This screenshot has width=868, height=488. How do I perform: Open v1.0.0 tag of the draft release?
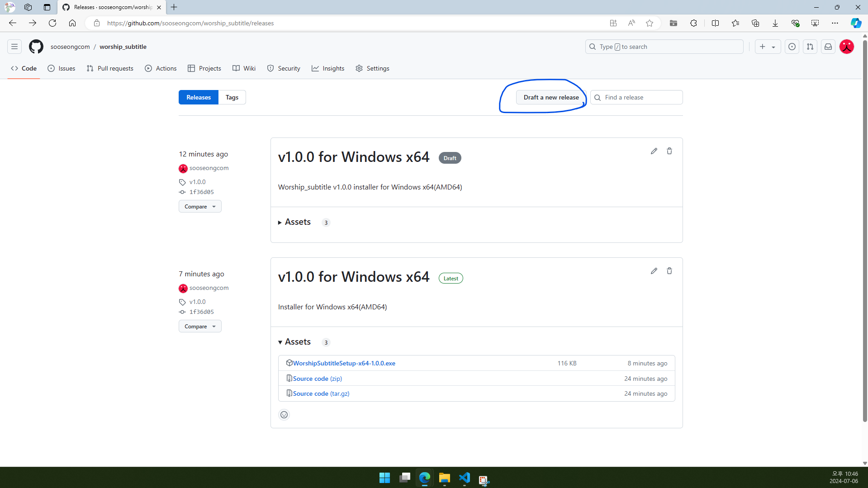point(197,182)
